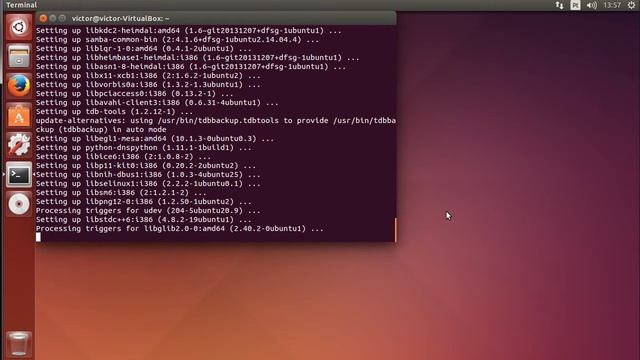Select the Terminal launcher icon
This screenshot has height=360, width=640.
[19, 175]
